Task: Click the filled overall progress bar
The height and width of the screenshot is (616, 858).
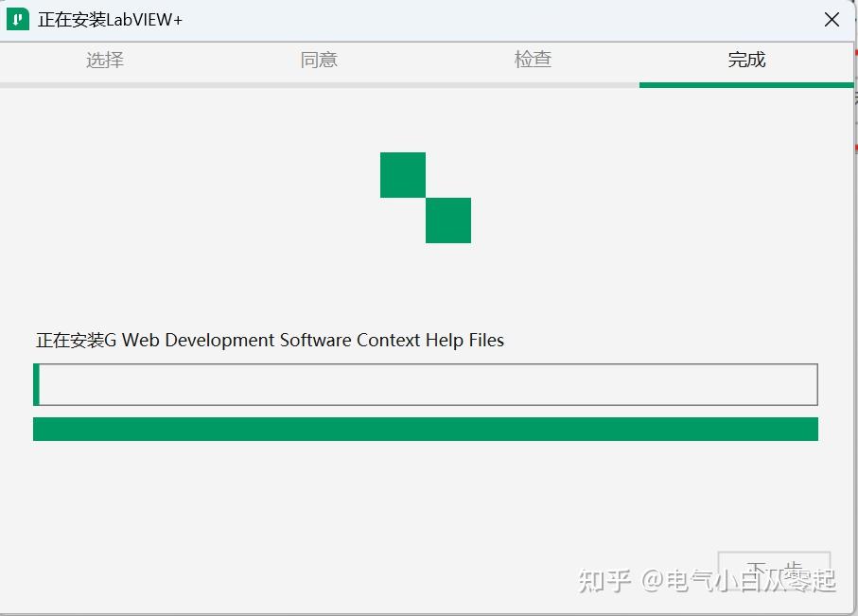Action: [x=425, y=428]
